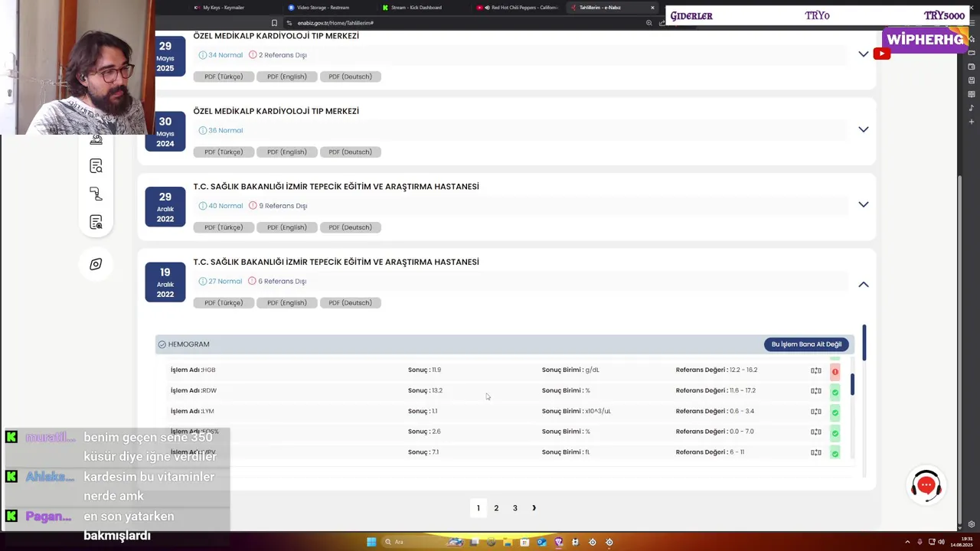
Task: Open Outlook from the taskbar
Action: pos(541,542)
